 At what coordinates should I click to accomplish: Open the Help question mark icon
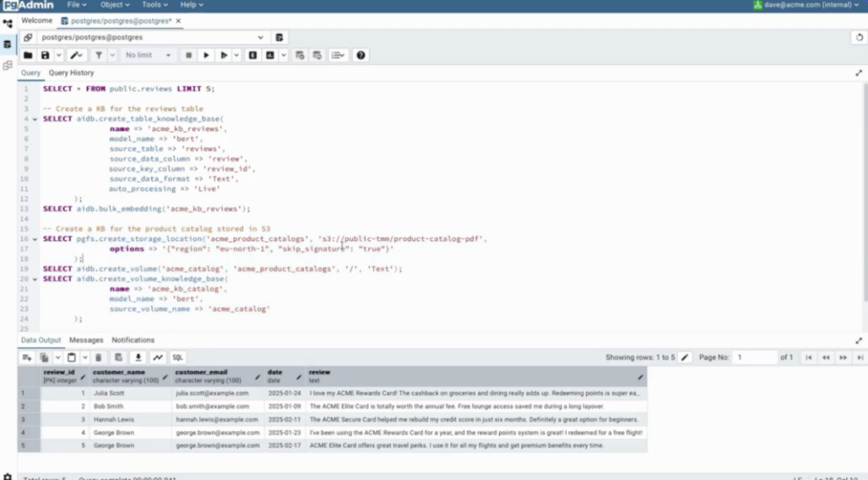[361, 55]
